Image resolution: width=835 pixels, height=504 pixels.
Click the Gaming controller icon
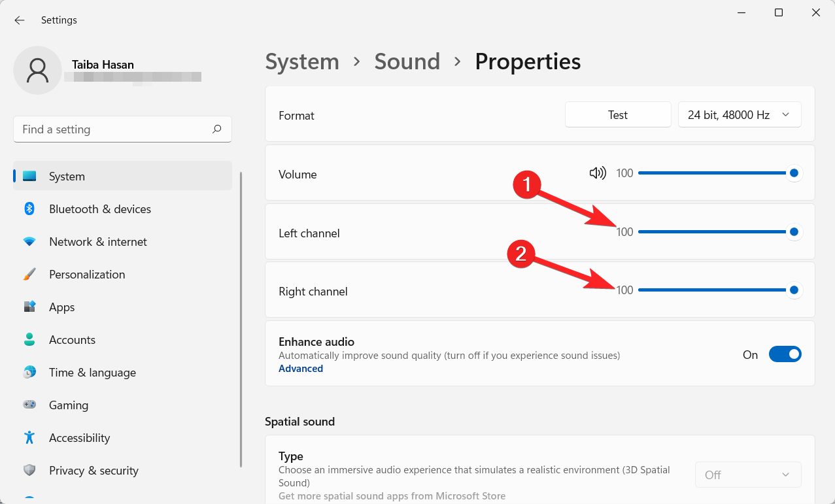coord(29,405)
